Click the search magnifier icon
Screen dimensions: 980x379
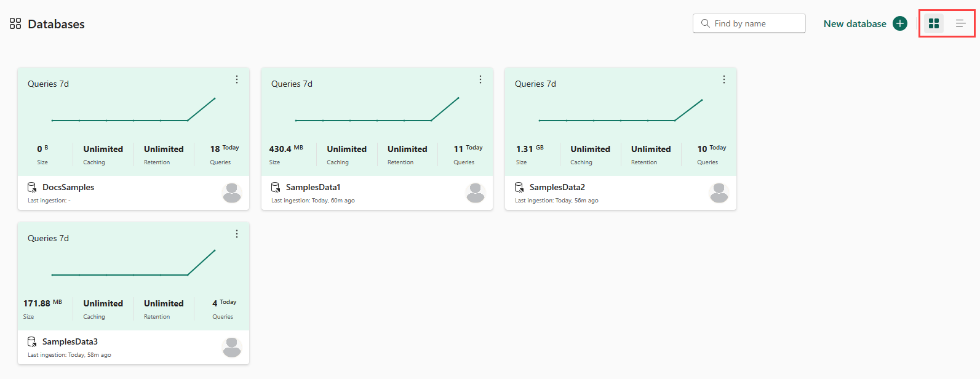click(706, 23)
